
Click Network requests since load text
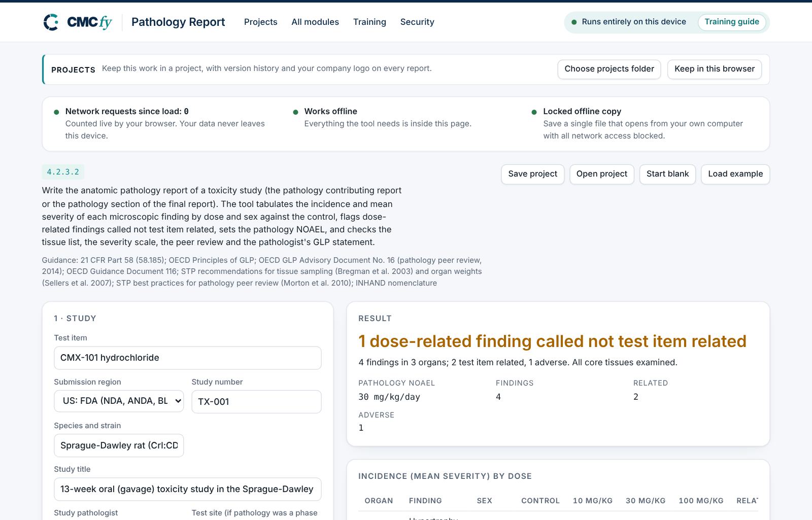(x=127, y=111)
